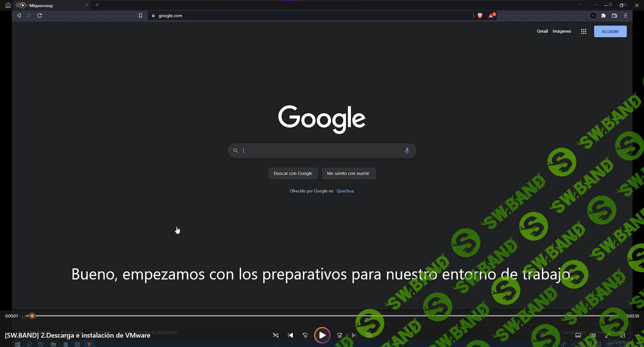Toggle subtitles/captions button

578,335
